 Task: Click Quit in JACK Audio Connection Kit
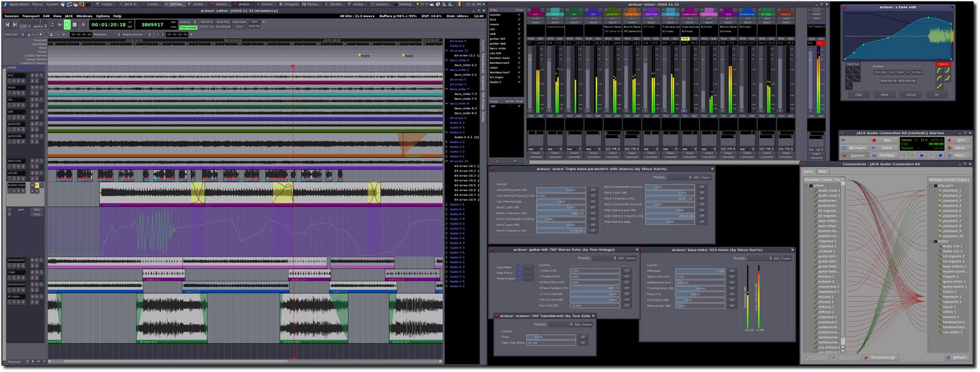tap(959, 140)
